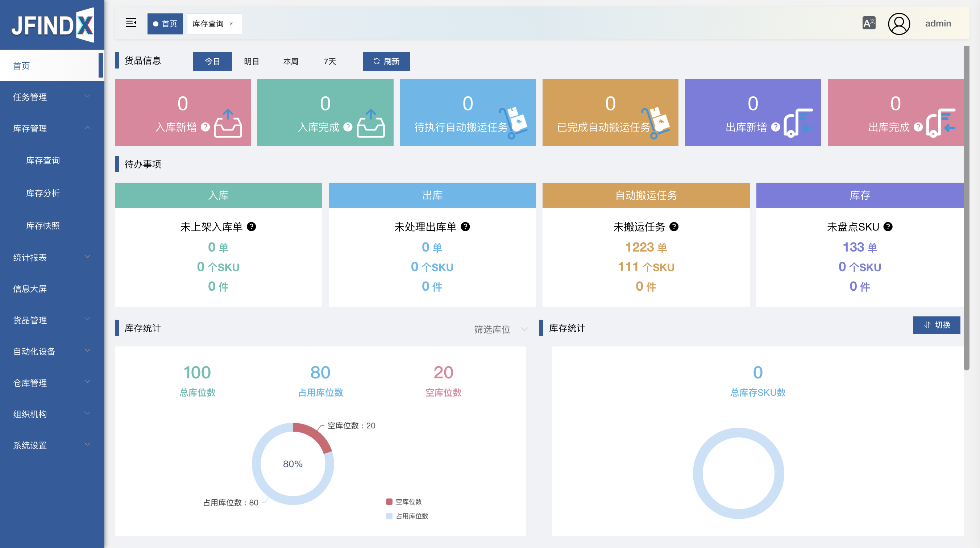Collapse the sidebar with the hamburger icon
Screen dimensions: 980x548
131,23
